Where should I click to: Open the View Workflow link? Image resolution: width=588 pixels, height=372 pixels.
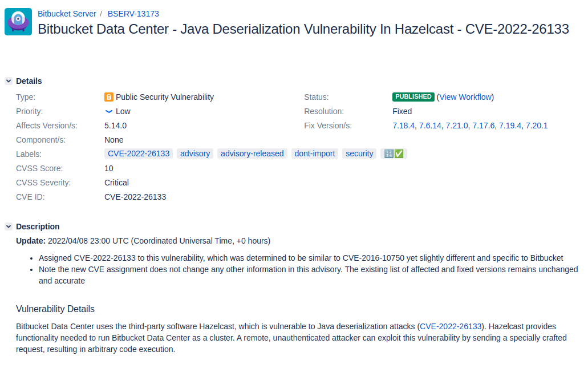point(465,97)
